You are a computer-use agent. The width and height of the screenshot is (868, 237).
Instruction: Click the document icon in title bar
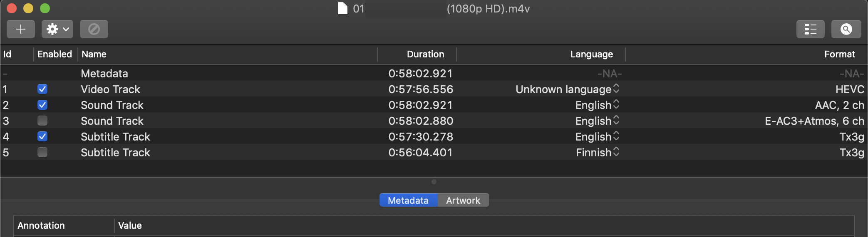[x=342, y=8]
